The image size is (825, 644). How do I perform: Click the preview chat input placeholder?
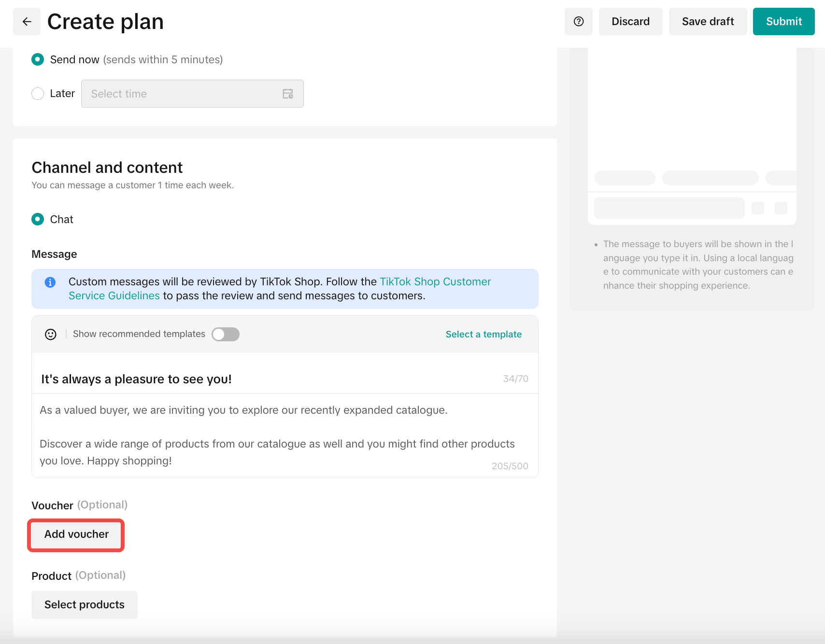(669, 208)
